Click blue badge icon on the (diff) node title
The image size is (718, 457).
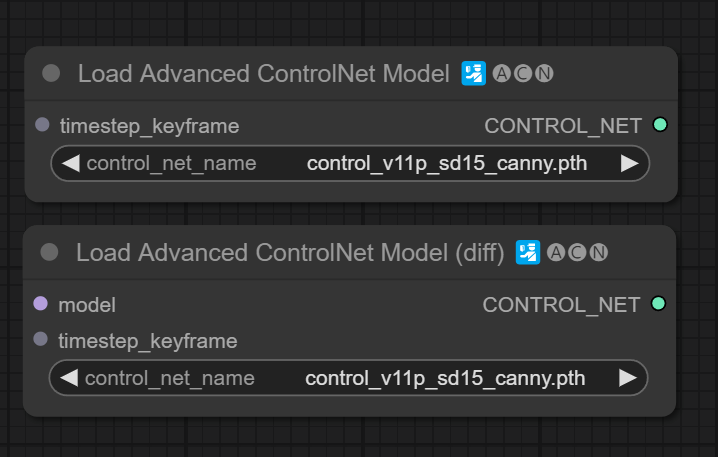pyautogui.click(x=527, y=253)
